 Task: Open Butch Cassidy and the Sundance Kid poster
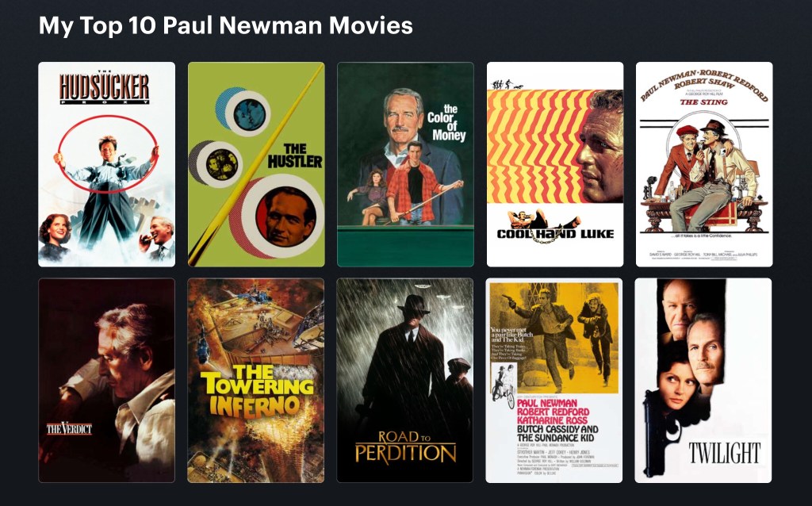554,381
